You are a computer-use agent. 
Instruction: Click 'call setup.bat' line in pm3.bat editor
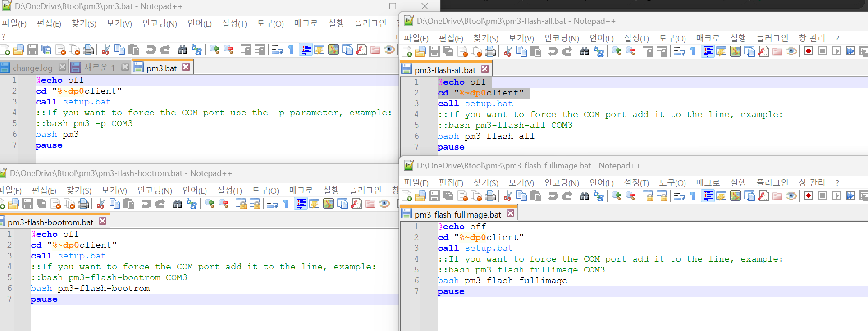[x=73, y=102]
